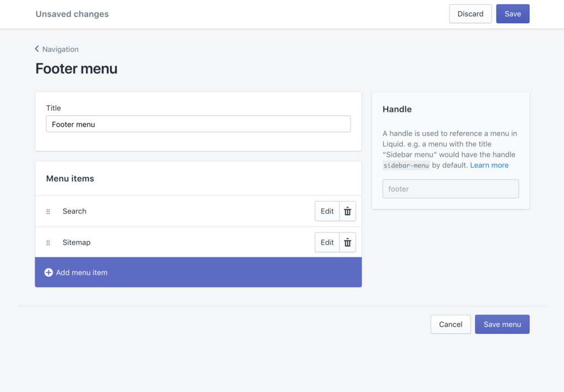Click the Menu items section heading

point(70,179)
